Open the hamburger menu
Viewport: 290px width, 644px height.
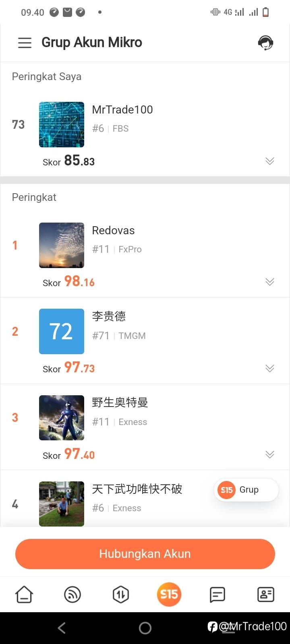[x=25, y=43]
